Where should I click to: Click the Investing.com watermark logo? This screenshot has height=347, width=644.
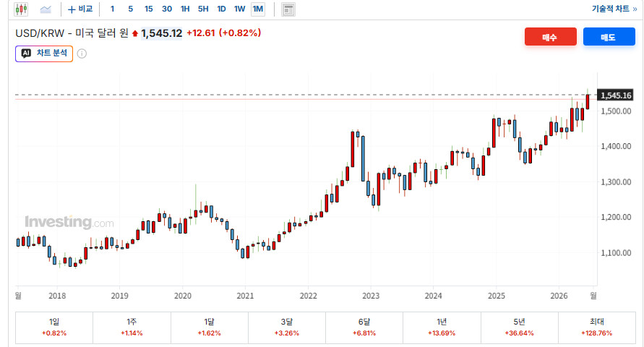click(x=69, y=222)
